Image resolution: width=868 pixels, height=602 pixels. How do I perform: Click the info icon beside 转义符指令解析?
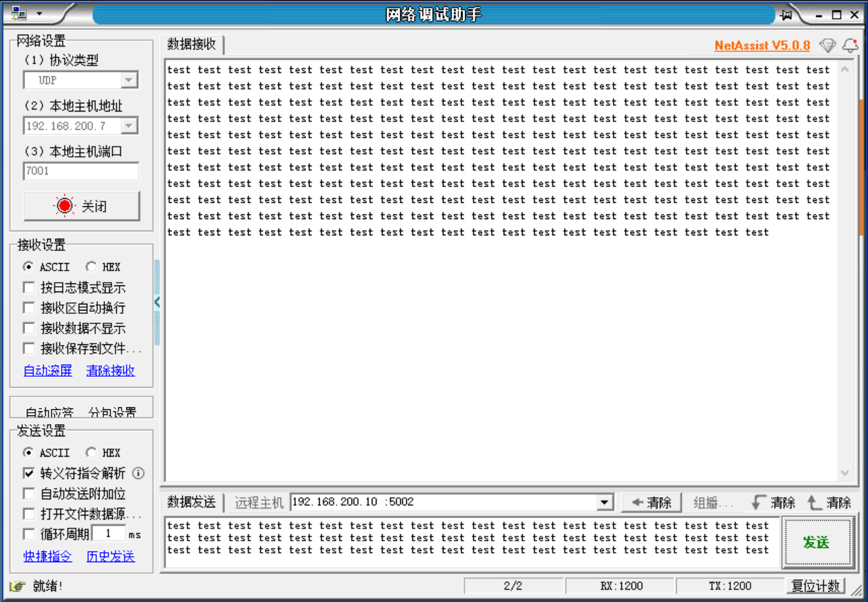click(138, 473)
